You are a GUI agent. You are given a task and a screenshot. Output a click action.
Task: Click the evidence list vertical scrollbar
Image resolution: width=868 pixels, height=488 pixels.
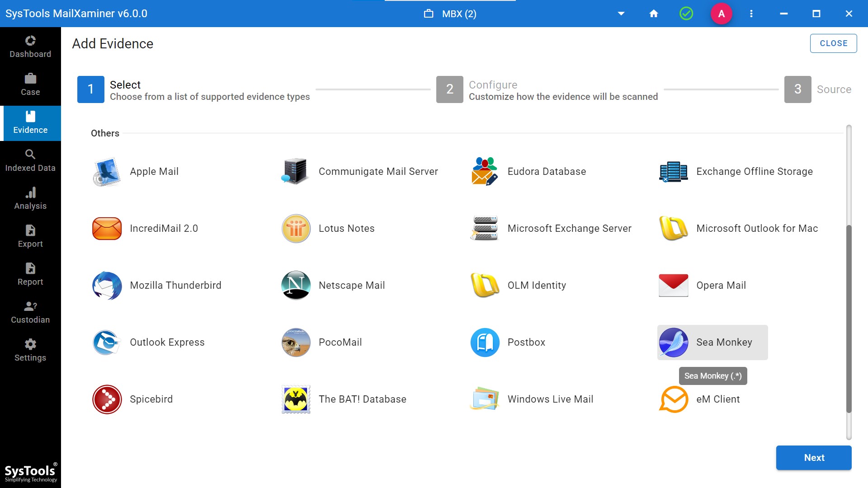pos(849,318)
